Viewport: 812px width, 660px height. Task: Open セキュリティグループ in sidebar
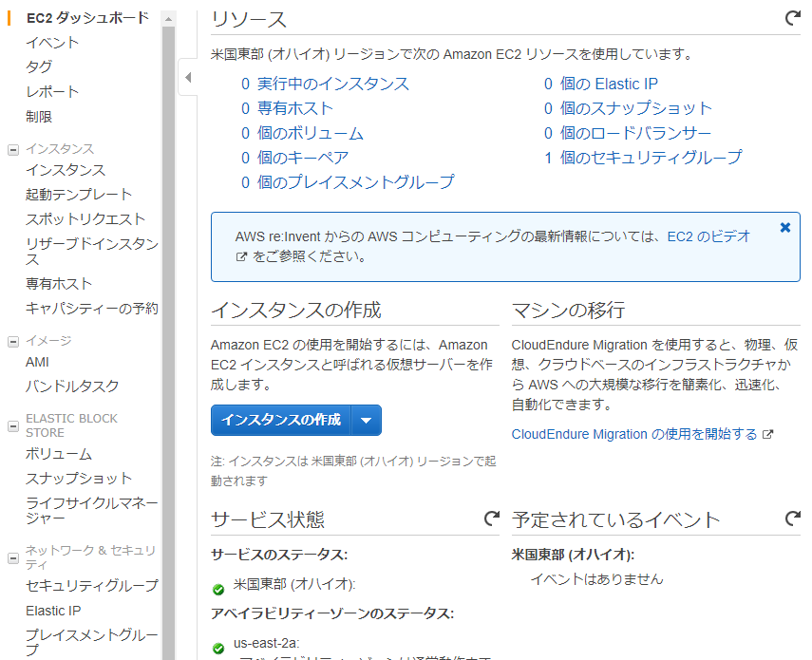(x=92, y=586)
